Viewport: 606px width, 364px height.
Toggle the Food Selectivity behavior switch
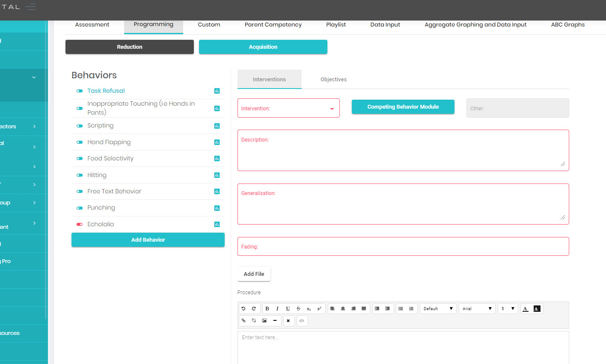coord(80,158)
